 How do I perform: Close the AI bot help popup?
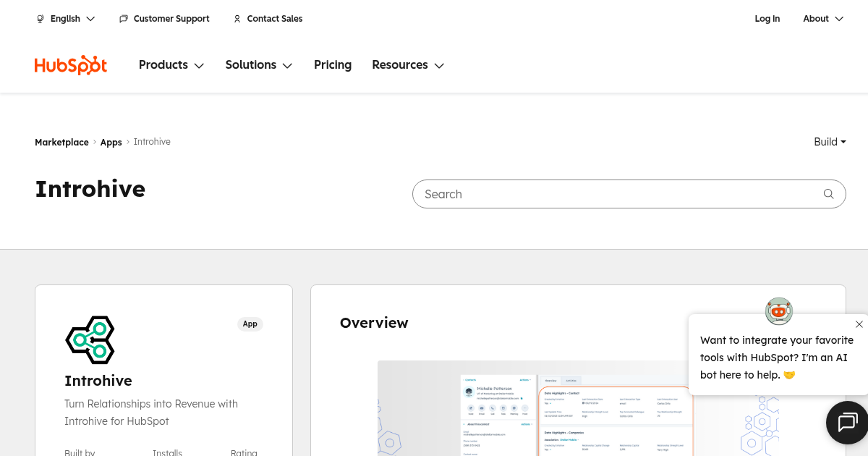[859, 324]
